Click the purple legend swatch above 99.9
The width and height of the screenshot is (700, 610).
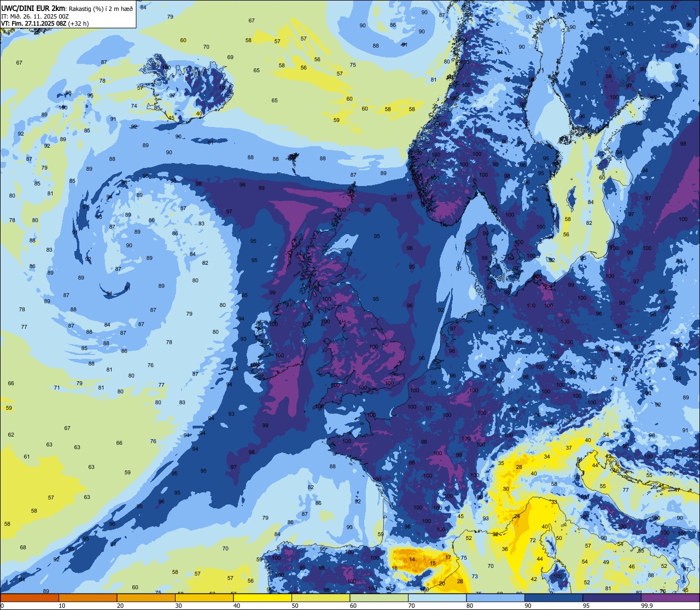pos(670,597)
